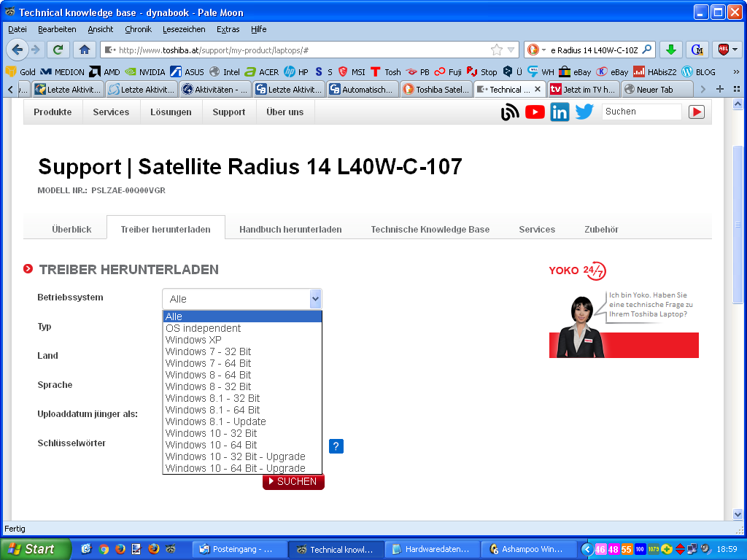Open Hardwaredaten taskbar window
The image size is (747, 560).
click(433, 549)
